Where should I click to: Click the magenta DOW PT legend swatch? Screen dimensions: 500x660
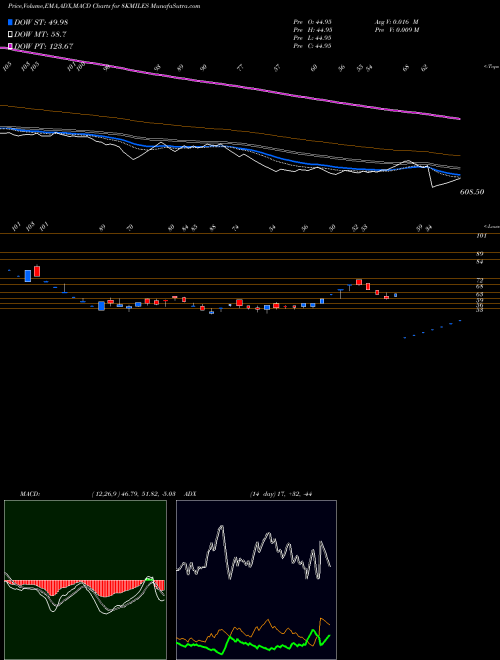pos(10,46)
